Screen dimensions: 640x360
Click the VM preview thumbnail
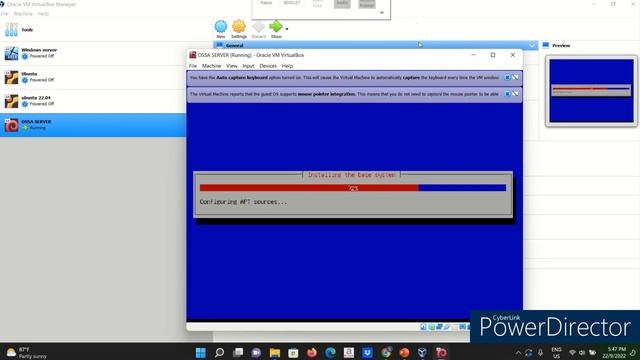coord(591,91)
